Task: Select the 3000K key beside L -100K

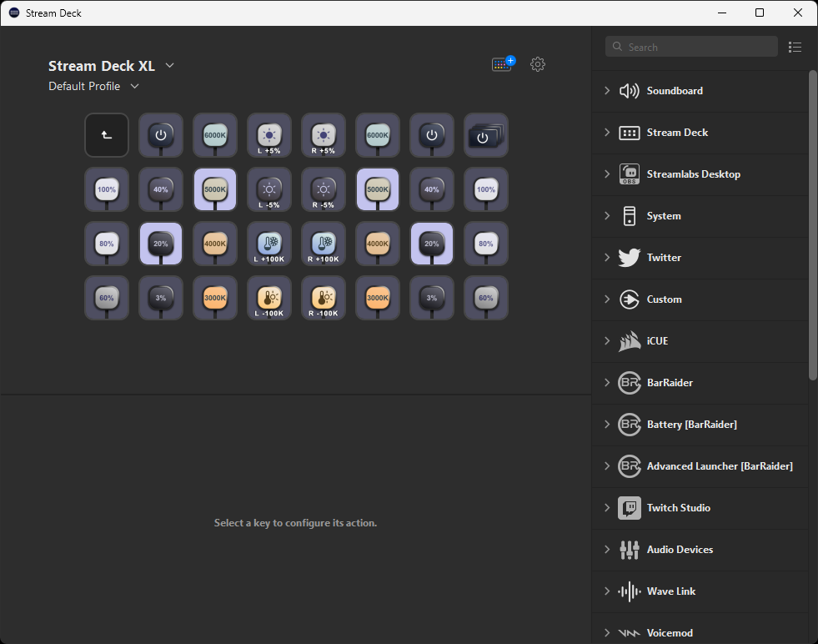Action: pos(215,298)
